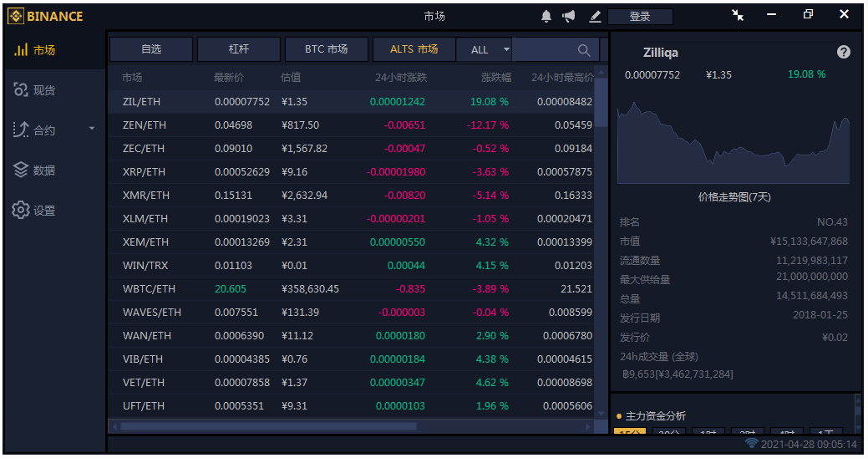Select the ZEN/ETH row
The image size is (868, 458).
point(351,125)
